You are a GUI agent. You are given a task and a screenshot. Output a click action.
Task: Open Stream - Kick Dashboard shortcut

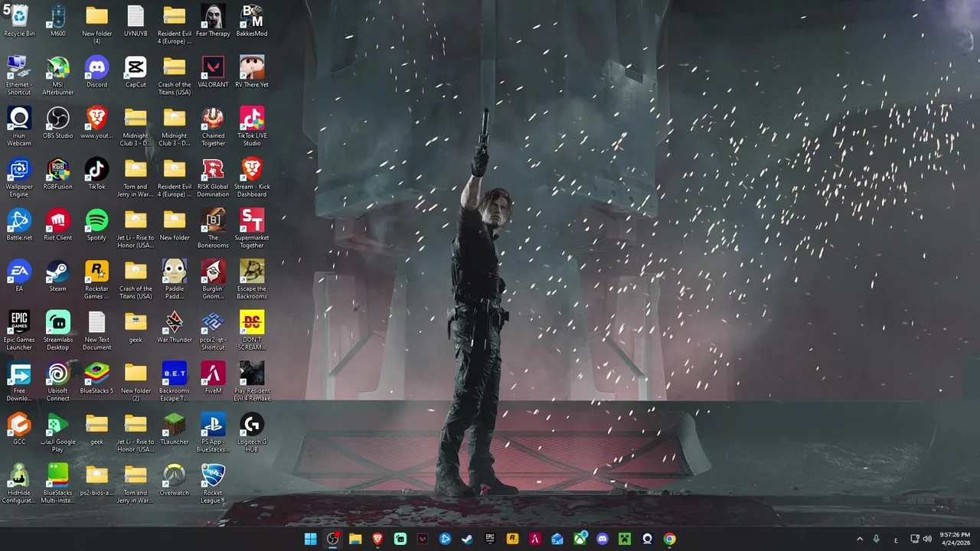pos(252,178)
